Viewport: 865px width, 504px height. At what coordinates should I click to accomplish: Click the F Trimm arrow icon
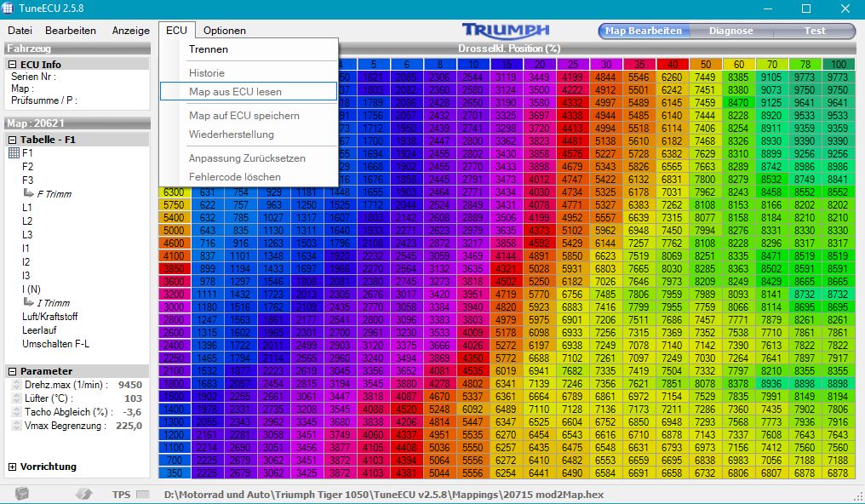tap(28, 194)
